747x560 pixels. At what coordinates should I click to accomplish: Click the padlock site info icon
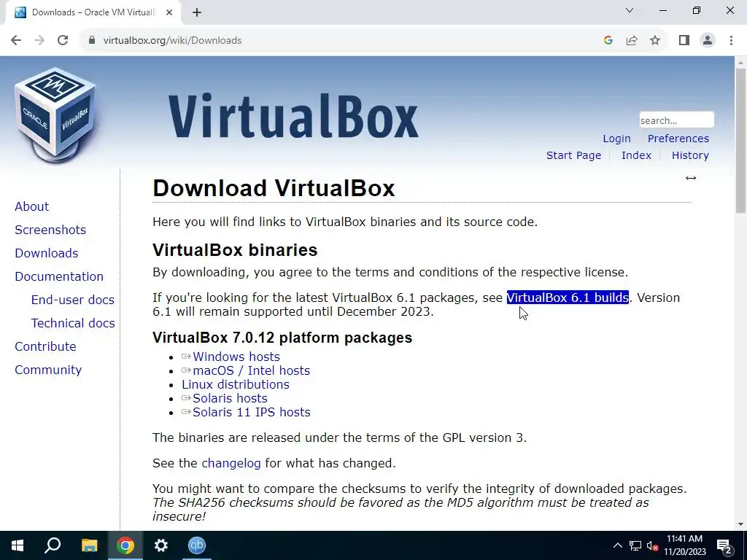click(x=92, y=41)
